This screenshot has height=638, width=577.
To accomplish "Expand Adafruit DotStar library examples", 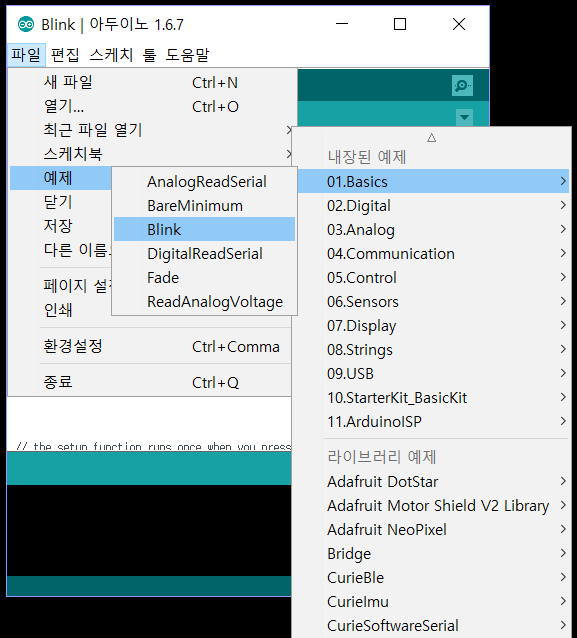I will click(433, 481).
